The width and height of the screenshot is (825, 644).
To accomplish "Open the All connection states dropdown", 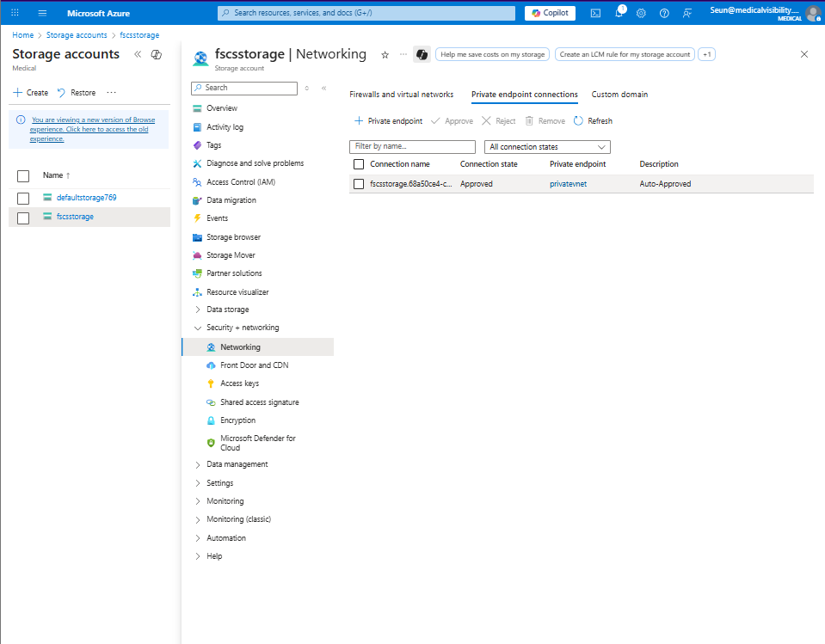I will (x=547, y=147).
